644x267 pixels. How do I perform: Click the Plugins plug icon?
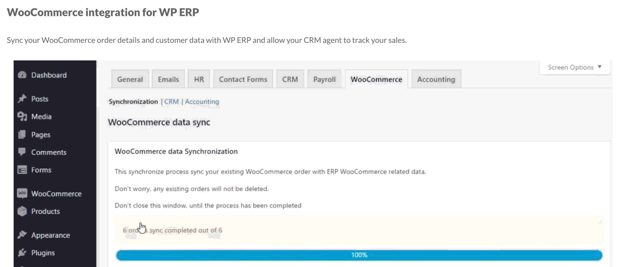click(x=22, y=252)
